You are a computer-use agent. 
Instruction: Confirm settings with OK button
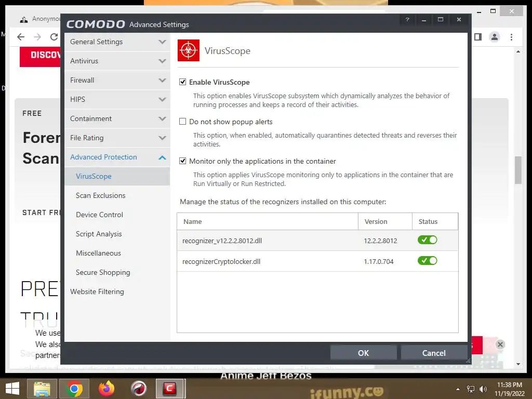click(x=363, y=353)
